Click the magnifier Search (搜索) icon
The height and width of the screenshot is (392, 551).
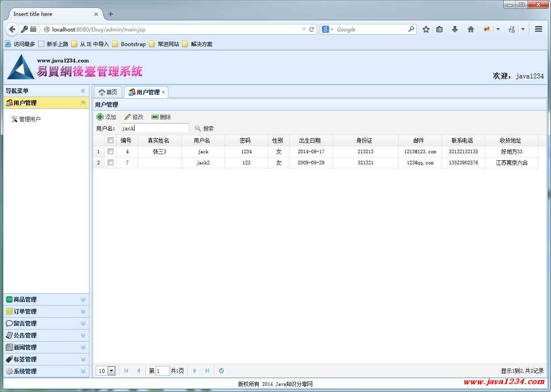click(198, 128)
